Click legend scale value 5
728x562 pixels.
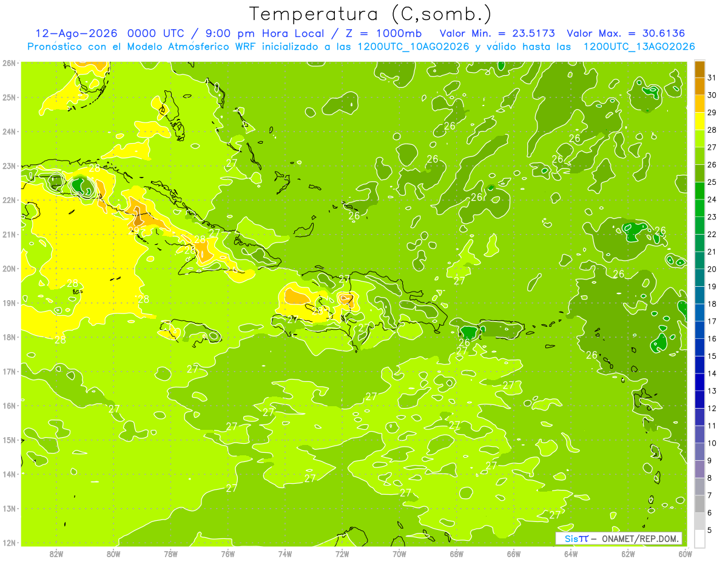click(x=710, y=530)
